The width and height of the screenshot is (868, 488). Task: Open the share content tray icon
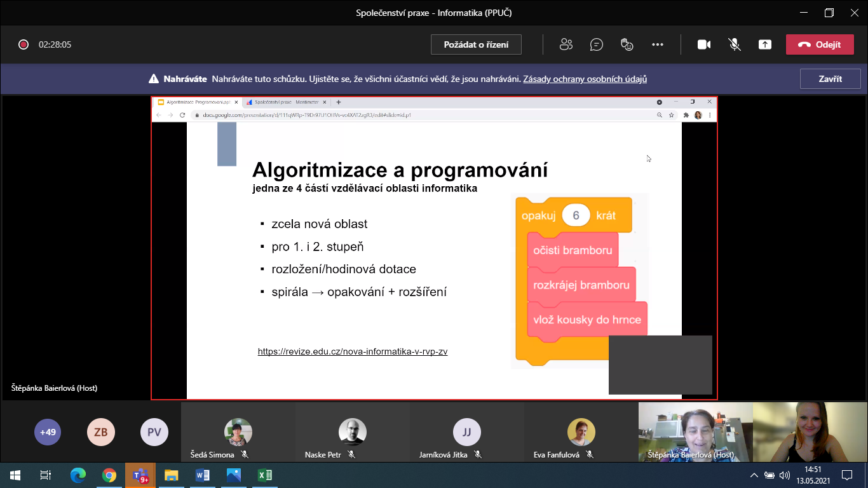point(765,44)
